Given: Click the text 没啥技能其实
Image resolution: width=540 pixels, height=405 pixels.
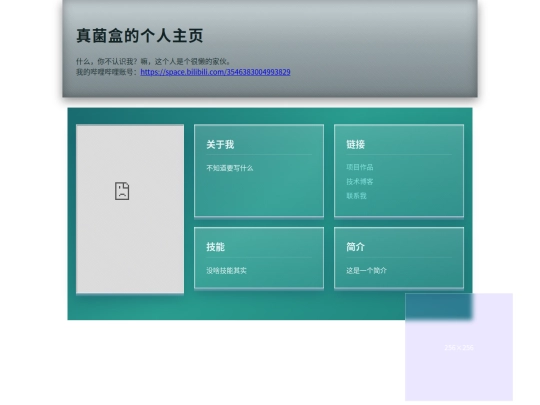Looking at the screenshot, I should coord(226,271).
